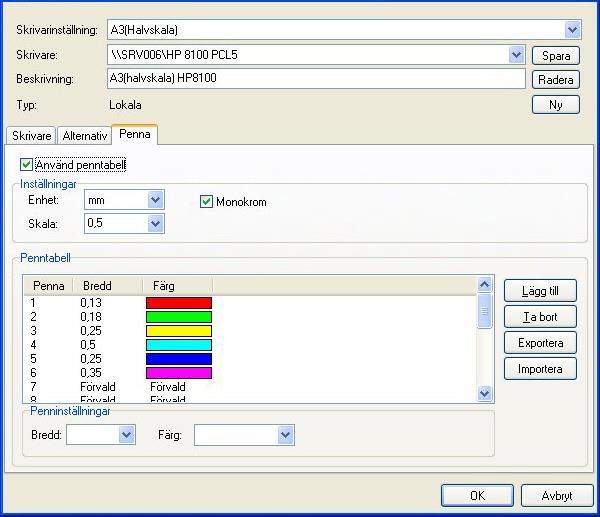Image resolution: width=600 pixels, height=517 pixels.
Task: Click the Färg column header
Action: pos(178,286)
